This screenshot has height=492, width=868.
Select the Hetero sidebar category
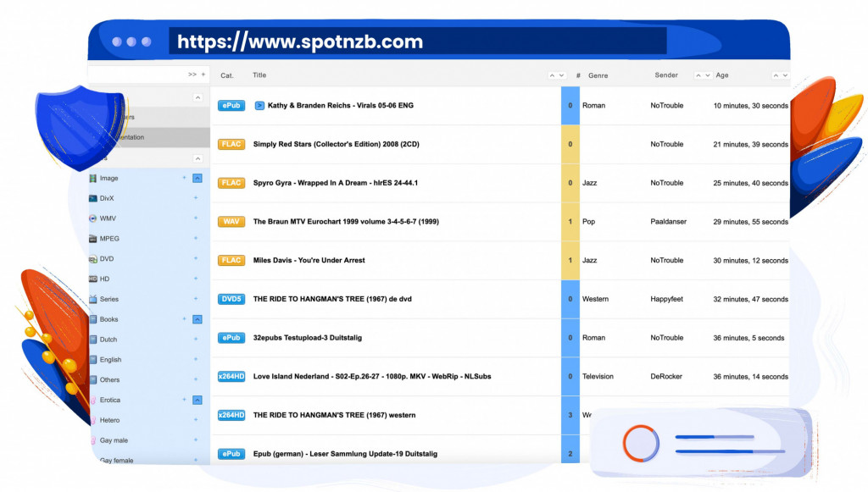[x=109, y=420]
